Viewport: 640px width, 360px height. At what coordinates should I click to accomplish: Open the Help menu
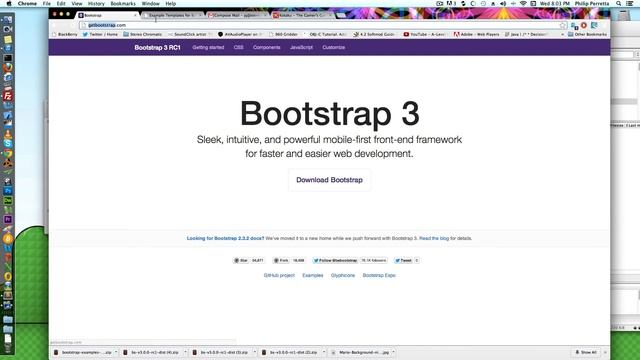171,3
